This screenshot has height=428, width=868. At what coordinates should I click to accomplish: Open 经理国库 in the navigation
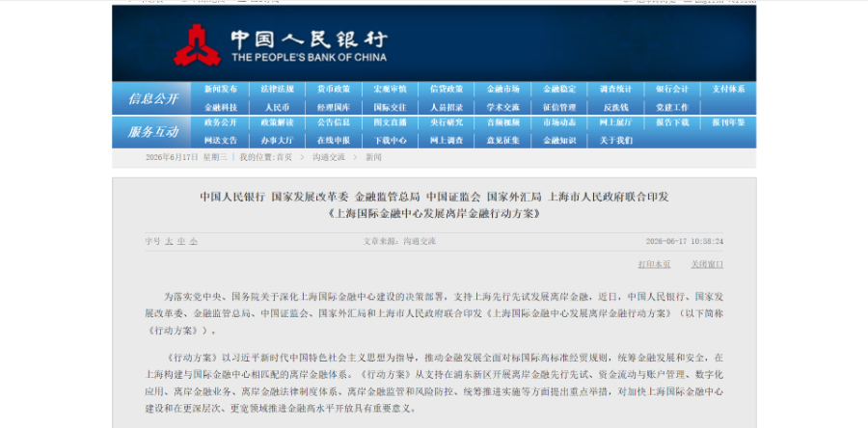[x=334, y=107]
